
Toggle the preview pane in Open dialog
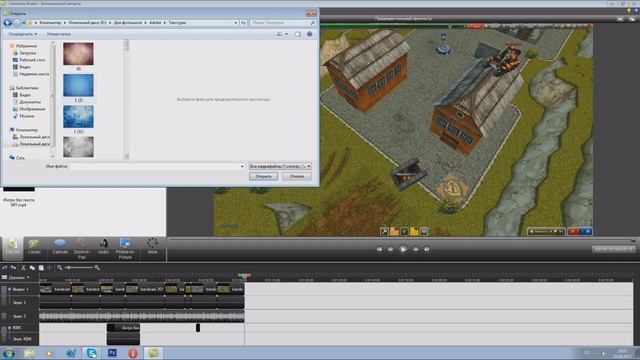tap(298, 34)
